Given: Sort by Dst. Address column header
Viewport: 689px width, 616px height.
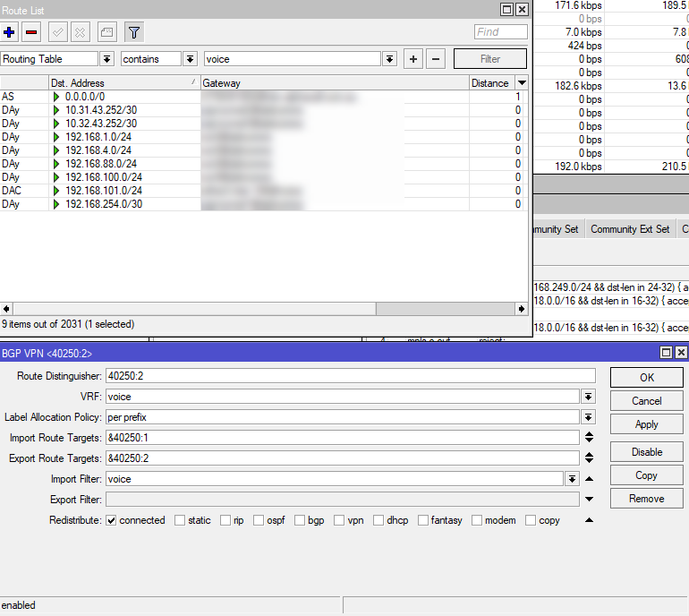Looking at the screenshot, I should [x=124, y=83].
